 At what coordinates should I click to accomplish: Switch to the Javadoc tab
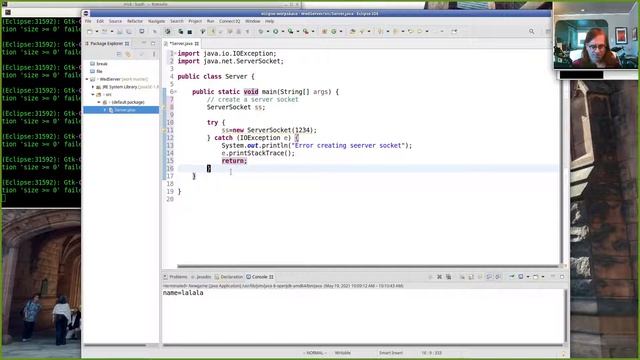click(x=201, y=277)
